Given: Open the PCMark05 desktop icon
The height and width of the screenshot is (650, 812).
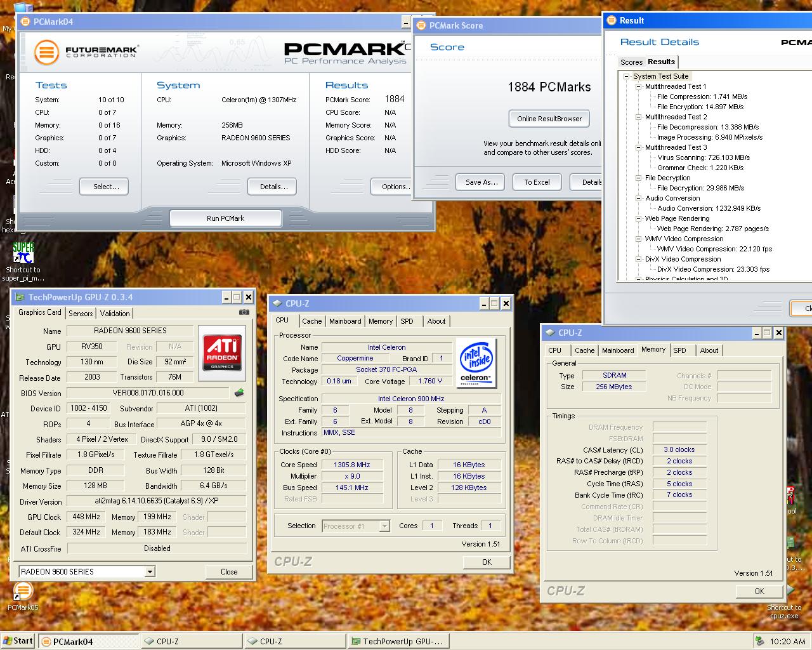Looking at the screenshot, I should coord(23,597).
